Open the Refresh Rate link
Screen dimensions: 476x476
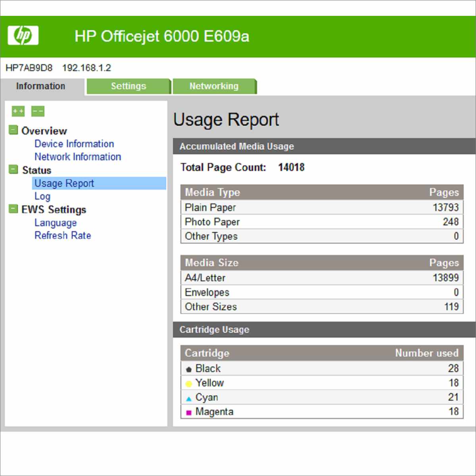(63, 236)
